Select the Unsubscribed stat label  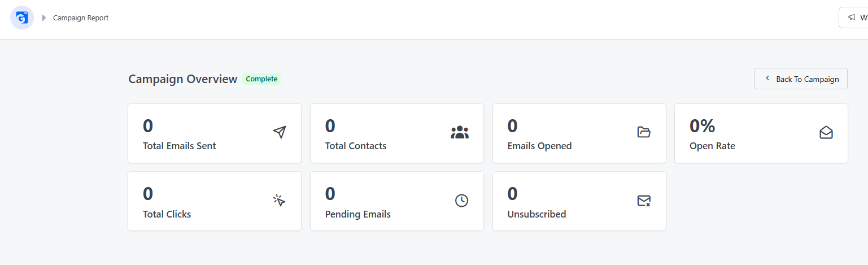(536, 214)
